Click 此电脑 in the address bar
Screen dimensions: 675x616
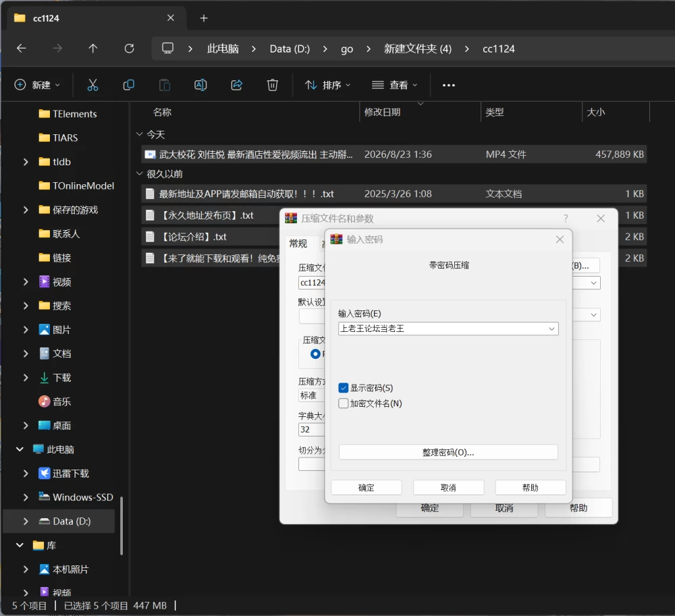[x=223, y=49]
